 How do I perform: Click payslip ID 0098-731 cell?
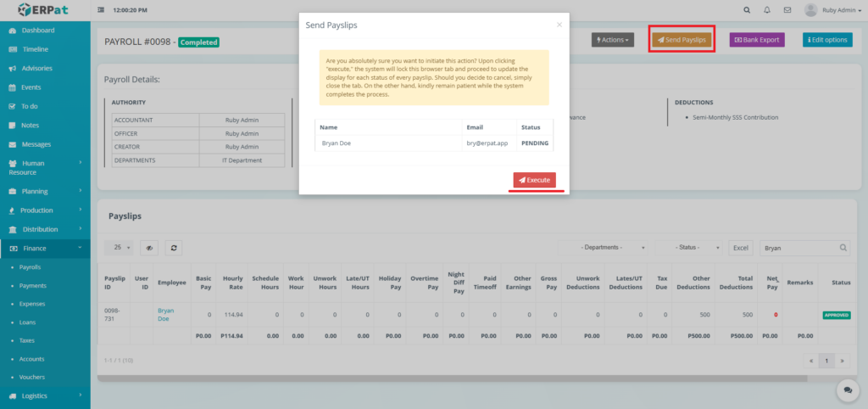113,315
